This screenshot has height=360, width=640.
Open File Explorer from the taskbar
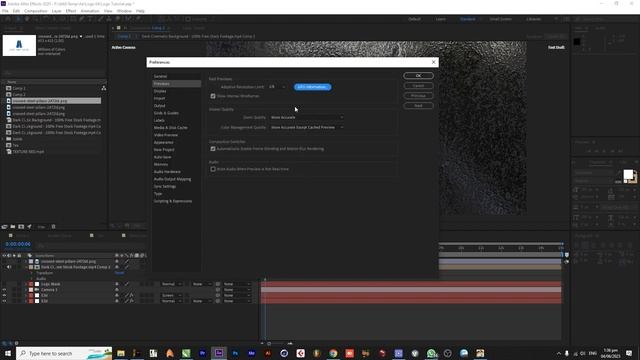(121, 353)
